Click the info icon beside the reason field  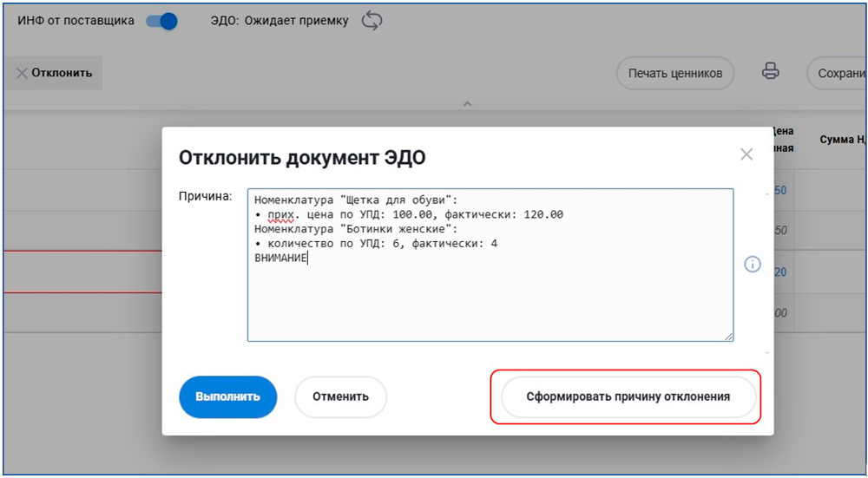click(753, 265)
